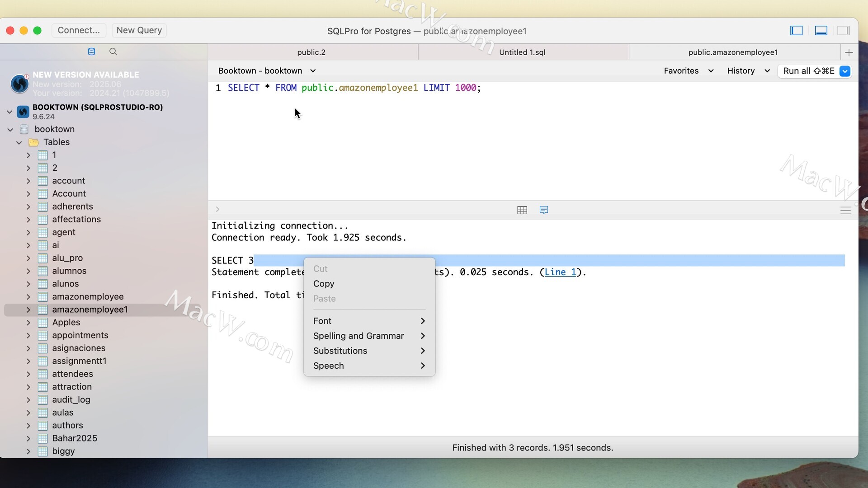Toggle the left sidebar panel icon
This screenshot has width=868, height=488.
(796, 30)
